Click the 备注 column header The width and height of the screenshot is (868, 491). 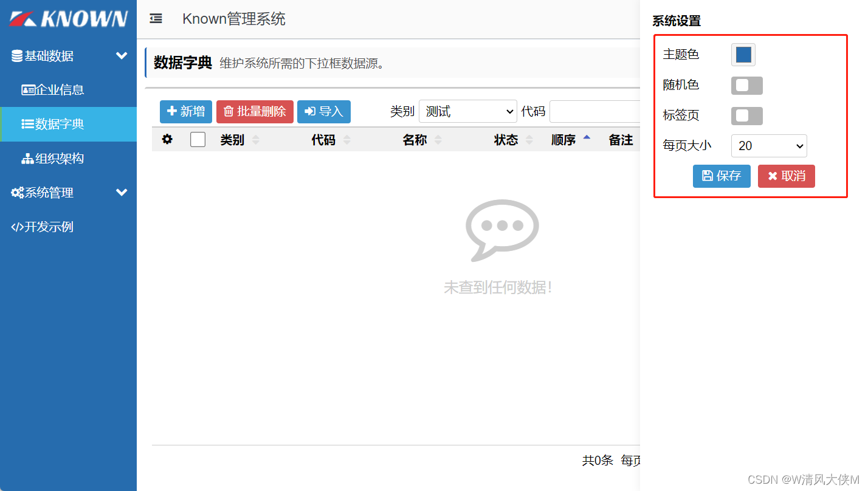(x=621, y=140)
